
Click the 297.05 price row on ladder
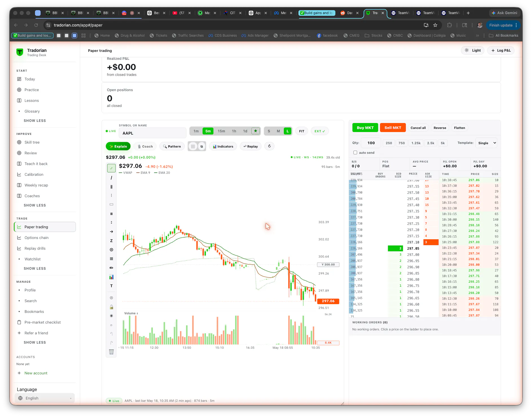coord(413,249)
